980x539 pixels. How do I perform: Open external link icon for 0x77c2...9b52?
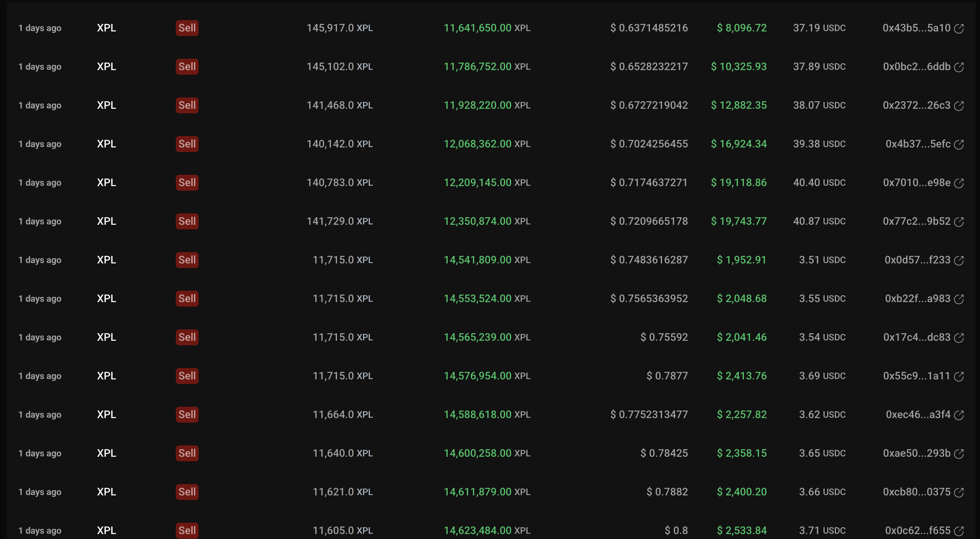pos(959,222)
